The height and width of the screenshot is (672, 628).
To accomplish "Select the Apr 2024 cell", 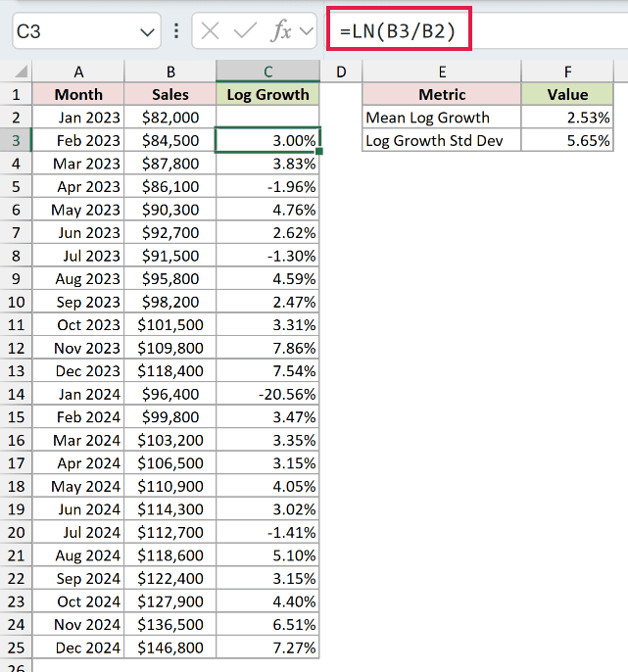I will (x=78, y=462).
